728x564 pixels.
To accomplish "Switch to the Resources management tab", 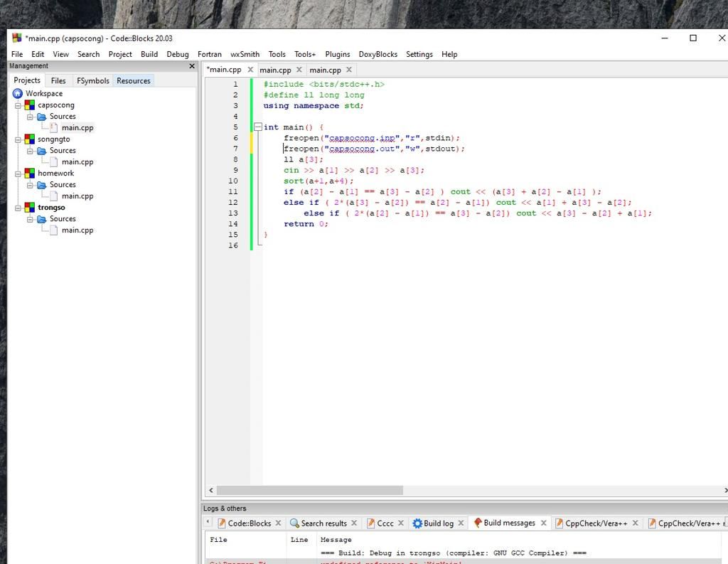I will (x=134, y=81).
